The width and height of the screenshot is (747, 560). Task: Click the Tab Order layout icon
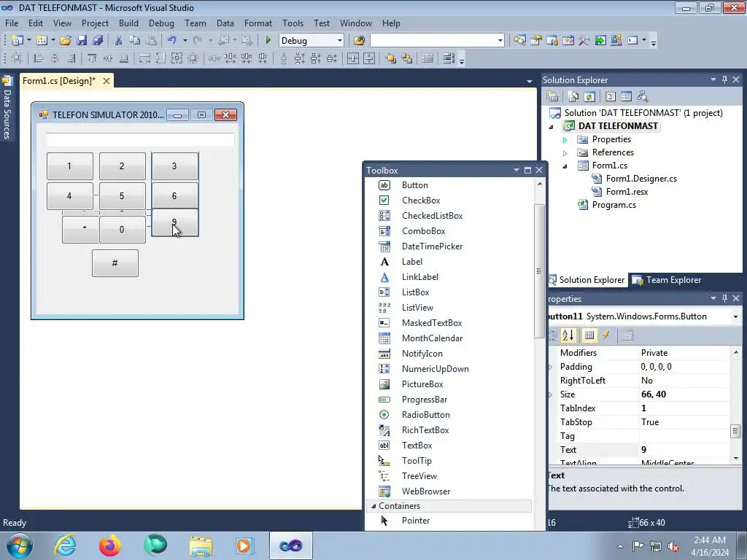(x=449, y=58)
